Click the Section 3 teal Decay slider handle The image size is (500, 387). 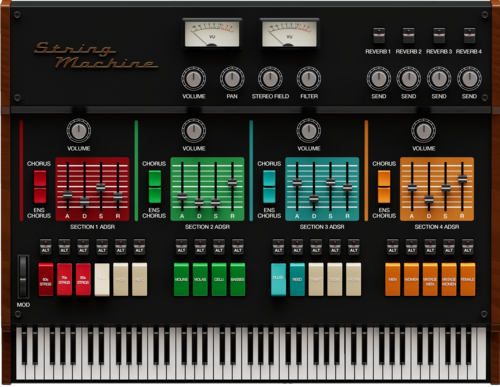(x=314, y=199)
